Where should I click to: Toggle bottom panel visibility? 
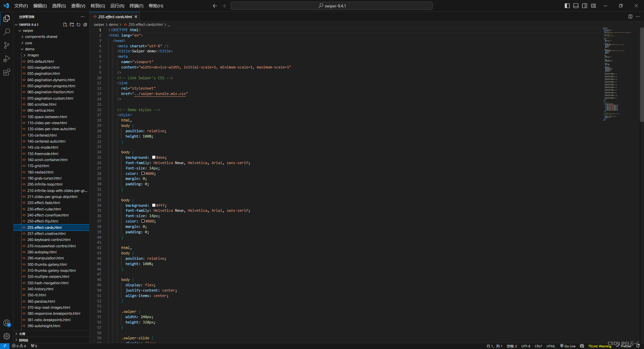576,6
